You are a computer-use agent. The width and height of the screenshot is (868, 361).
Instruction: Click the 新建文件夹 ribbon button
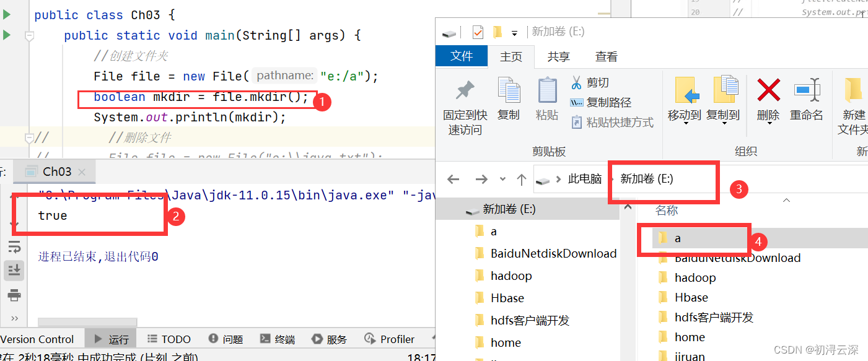point(853,107)
